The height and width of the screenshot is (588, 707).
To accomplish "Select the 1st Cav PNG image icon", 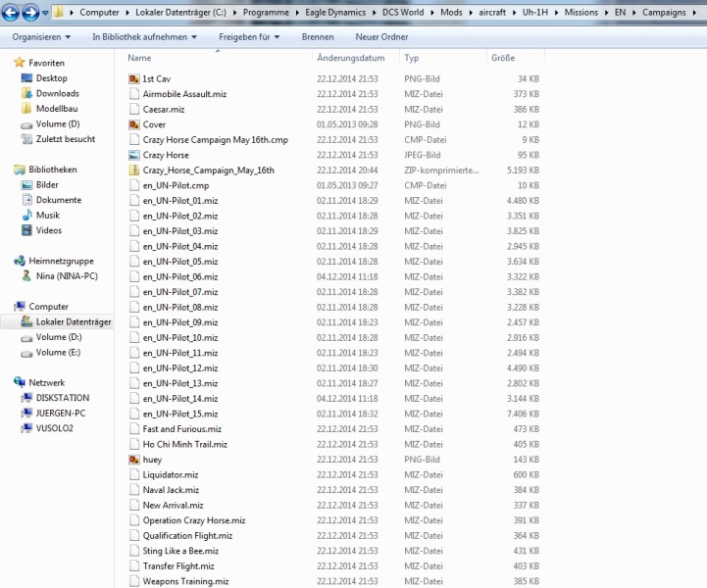I will point(134,78).
